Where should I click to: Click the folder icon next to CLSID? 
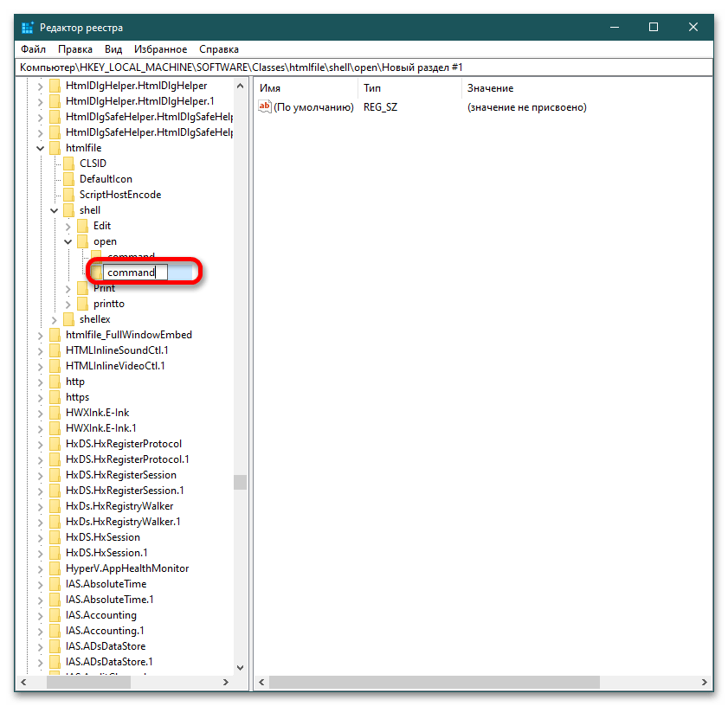(69, 164)
